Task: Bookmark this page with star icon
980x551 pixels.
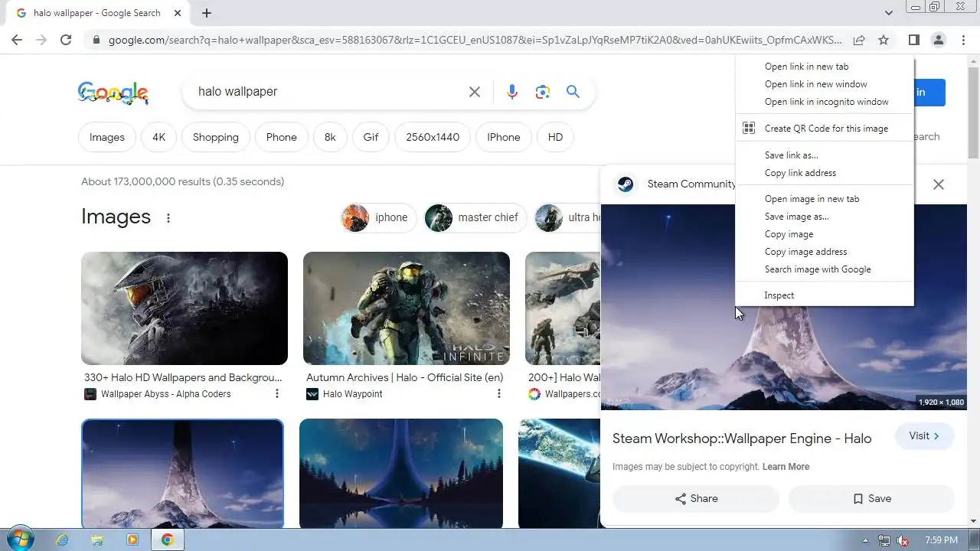Action: tap(884, 40)
